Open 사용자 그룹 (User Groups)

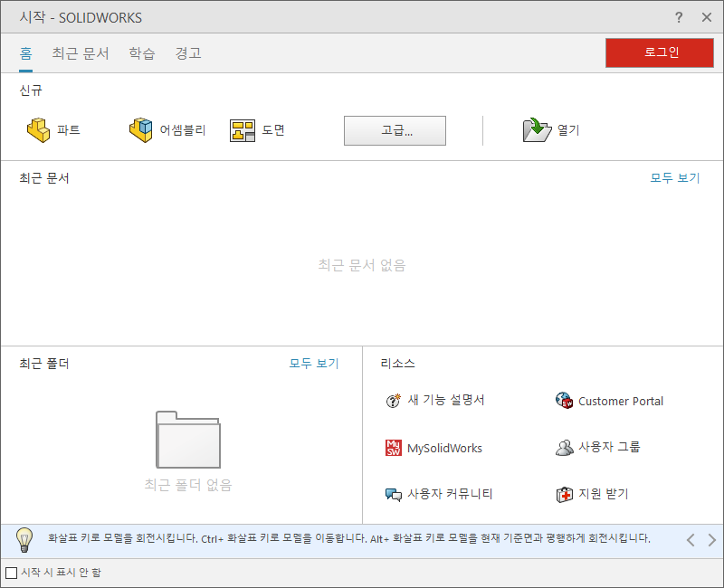(x=598, y=447)
